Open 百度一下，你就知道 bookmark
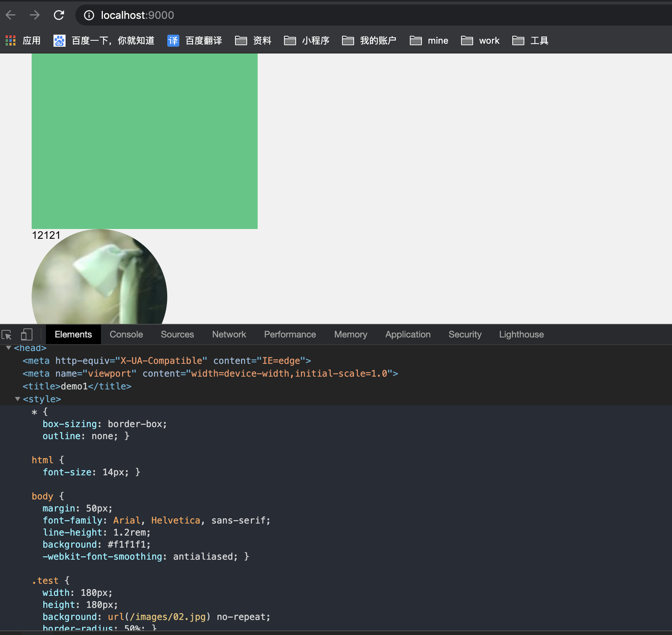The image size is (672, 635). [104, 41]
